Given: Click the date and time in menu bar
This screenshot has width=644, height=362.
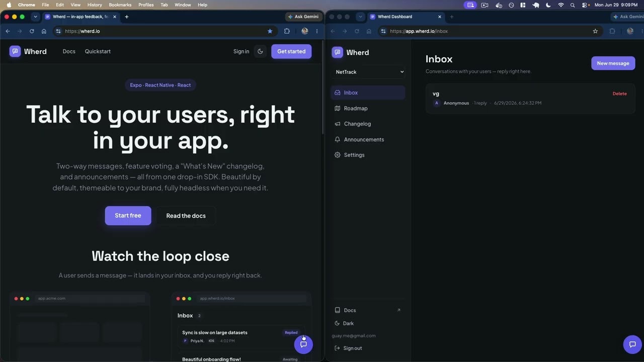Looking at the screenshot, I should [x=616, y=5].
